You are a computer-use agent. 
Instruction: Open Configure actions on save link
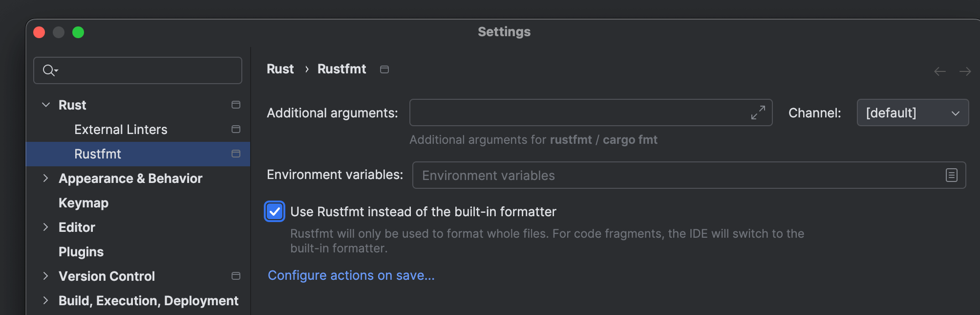(351, 275)
